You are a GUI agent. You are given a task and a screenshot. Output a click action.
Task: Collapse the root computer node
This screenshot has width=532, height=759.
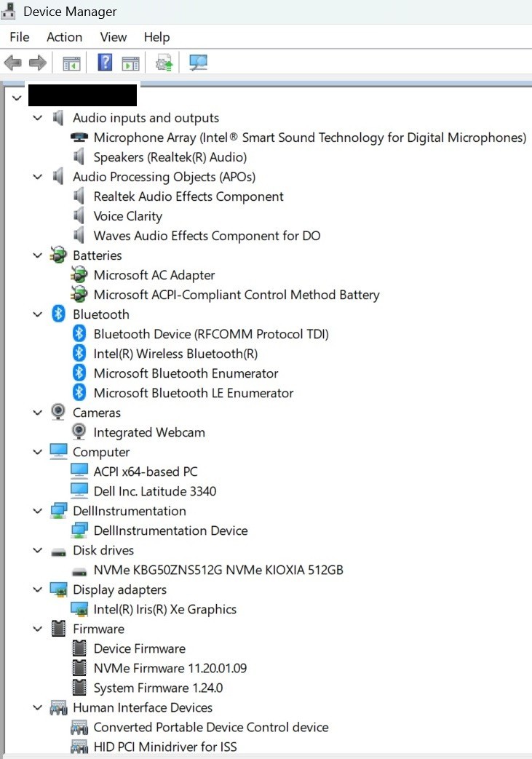(x=17, y=98)
